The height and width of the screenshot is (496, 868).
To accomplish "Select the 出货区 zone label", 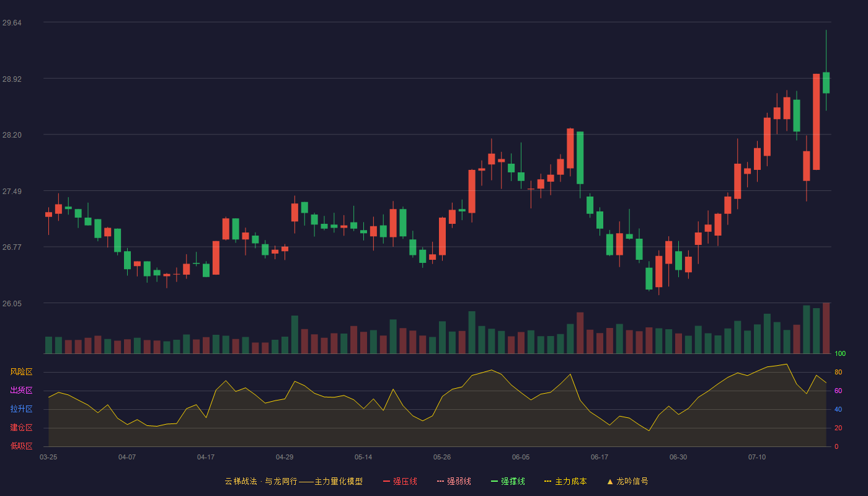I will [21, 391].
